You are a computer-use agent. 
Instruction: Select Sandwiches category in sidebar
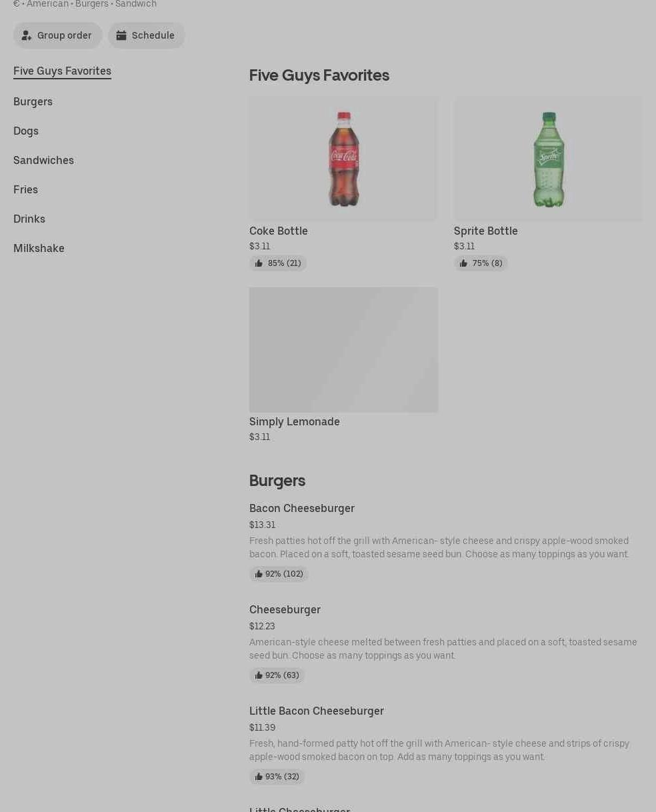(43, 160)
